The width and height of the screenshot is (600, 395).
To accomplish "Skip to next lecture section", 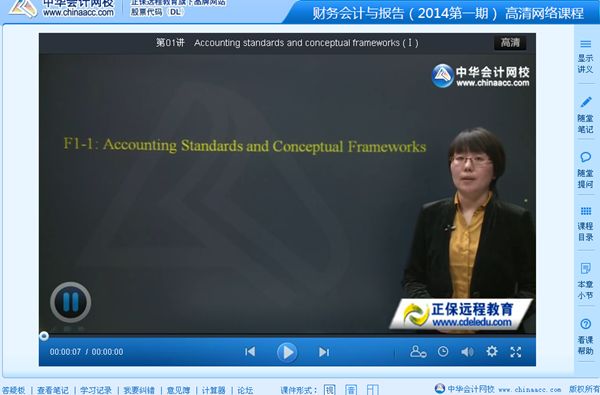I will [324, 352].
